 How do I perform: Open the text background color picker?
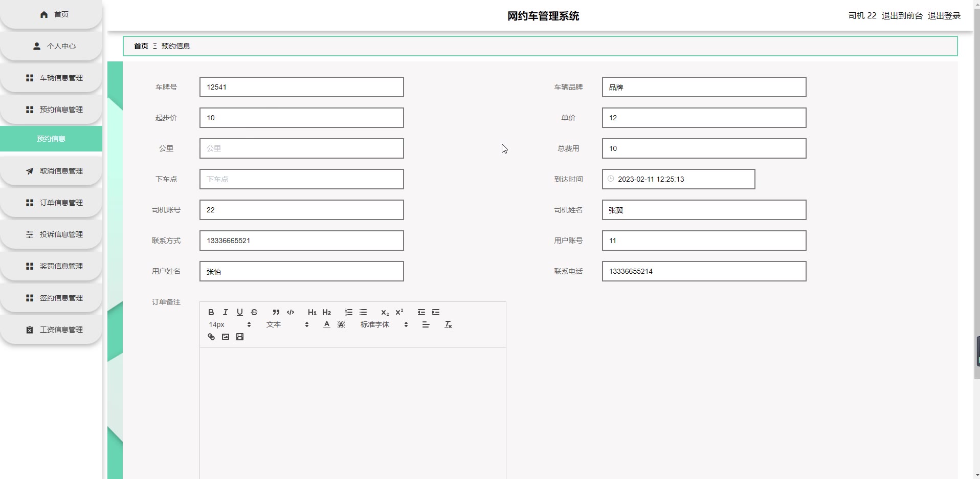click(341, 324)
